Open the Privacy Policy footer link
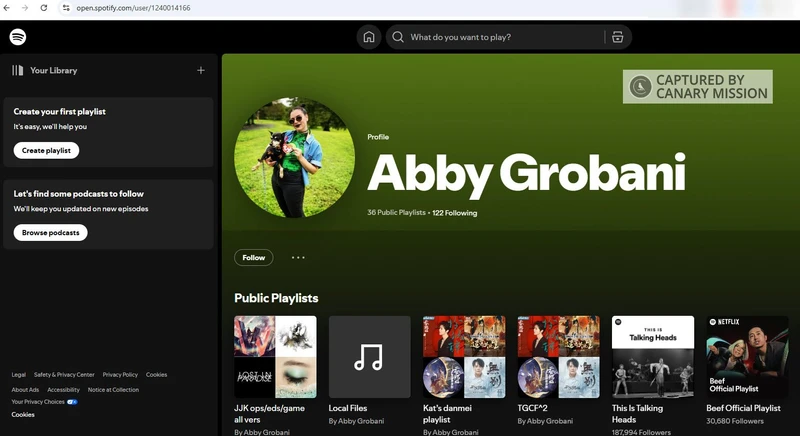This screenshot has width=800, height=436. [x=120, y=375]
